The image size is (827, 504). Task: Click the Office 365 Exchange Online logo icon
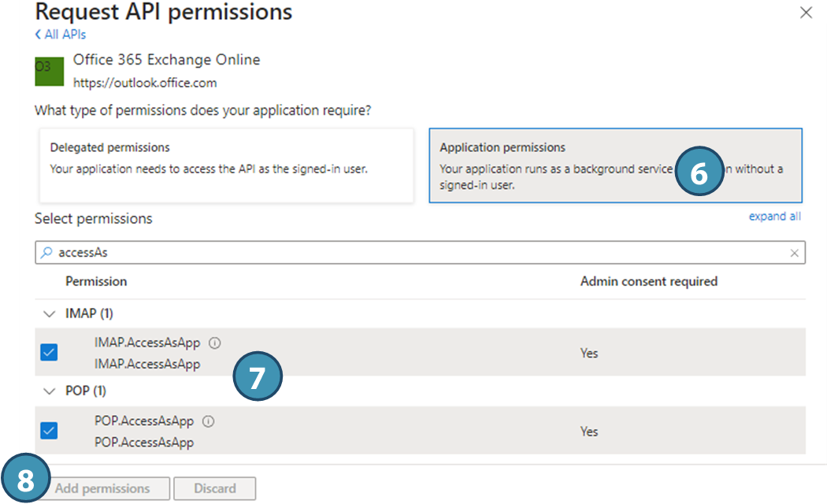(49, 71)
